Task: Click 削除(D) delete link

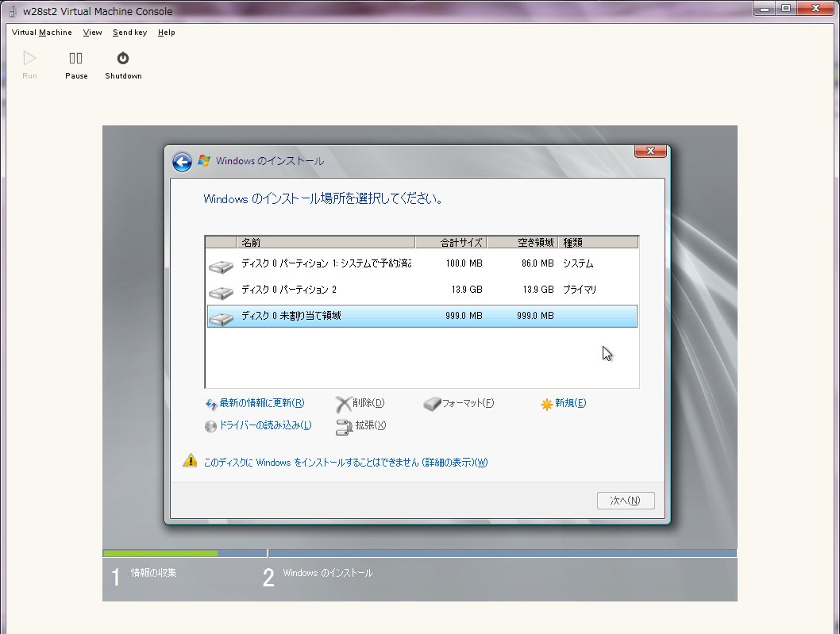Action: [x=368, y=403]
